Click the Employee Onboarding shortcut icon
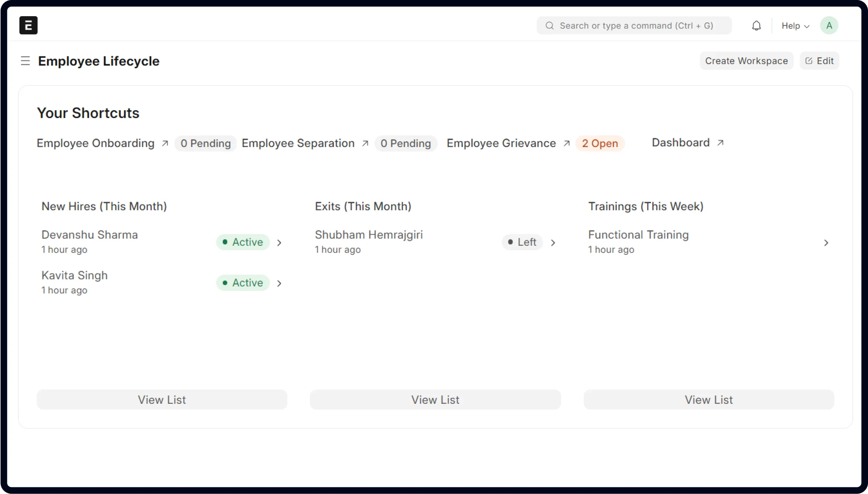The width and height of the screenshot is (868, 494). (166, 142)
